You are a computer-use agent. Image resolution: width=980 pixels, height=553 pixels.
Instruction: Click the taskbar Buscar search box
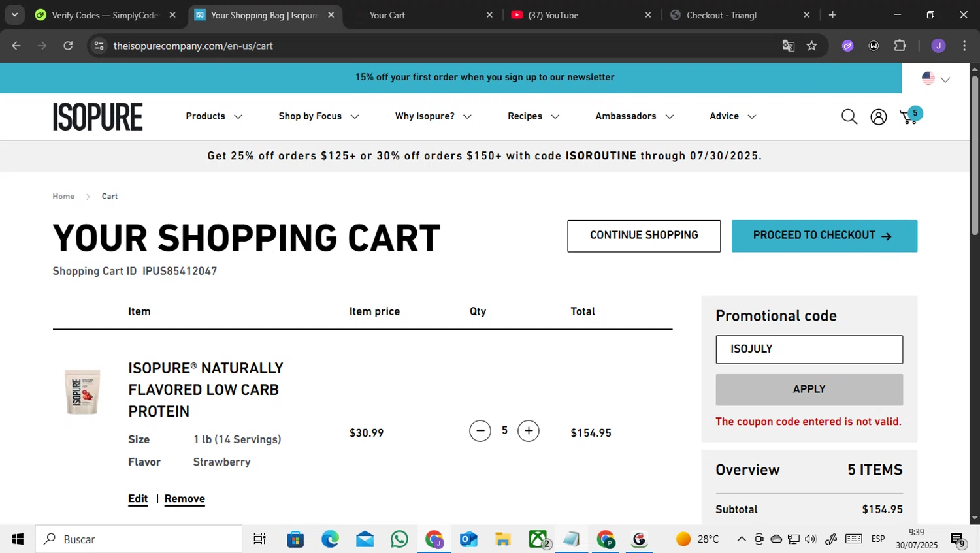pos(139,539)
